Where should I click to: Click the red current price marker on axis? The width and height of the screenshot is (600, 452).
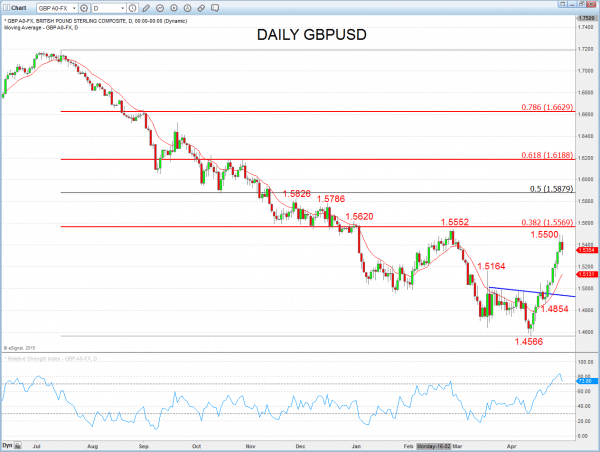(587, 250)
